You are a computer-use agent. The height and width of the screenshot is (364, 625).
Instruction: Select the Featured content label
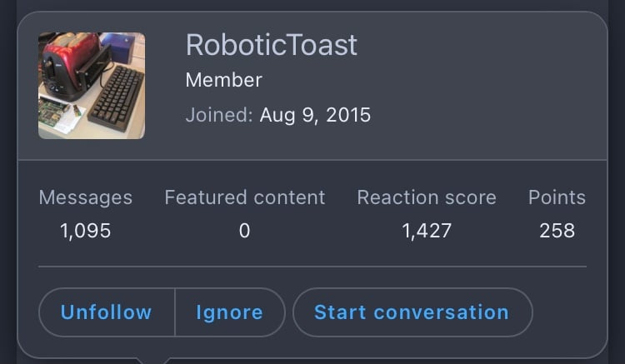coord(245,197)
